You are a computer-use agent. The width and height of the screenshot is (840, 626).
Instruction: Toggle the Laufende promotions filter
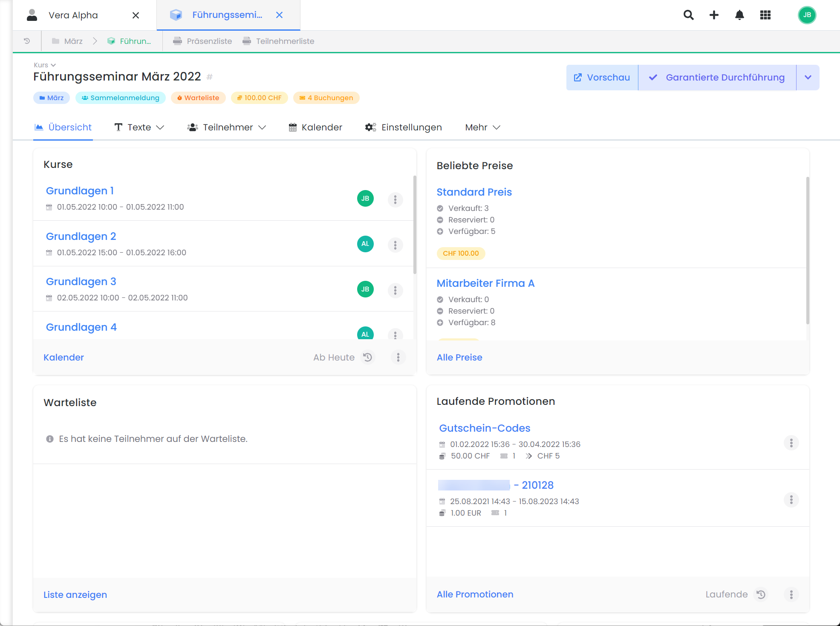tap(736, 594)
